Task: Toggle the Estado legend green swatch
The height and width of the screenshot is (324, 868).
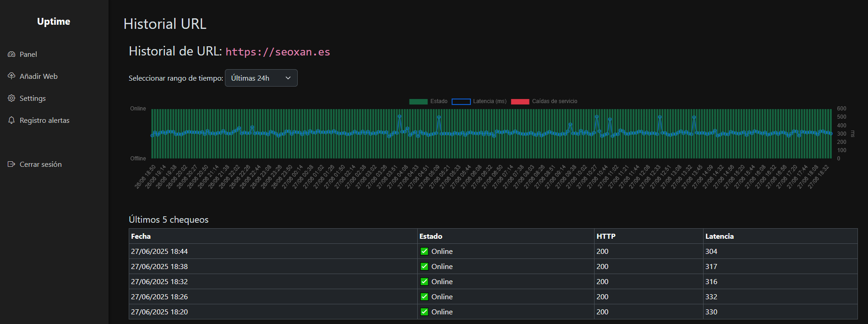Action: (418, 102)
